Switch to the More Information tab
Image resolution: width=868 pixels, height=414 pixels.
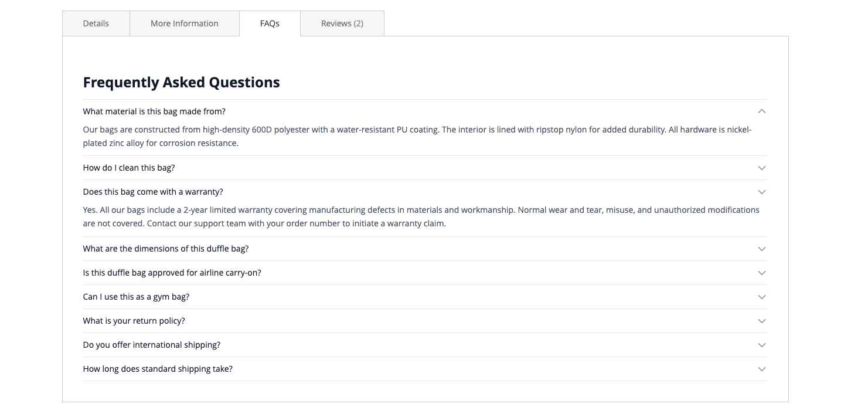point(185,23)
